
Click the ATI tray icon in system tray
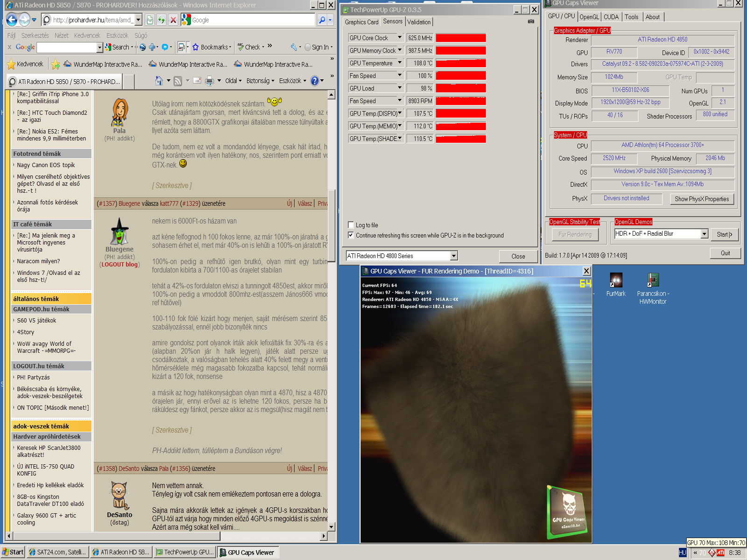pyautogui.click(x=720, y=553)
